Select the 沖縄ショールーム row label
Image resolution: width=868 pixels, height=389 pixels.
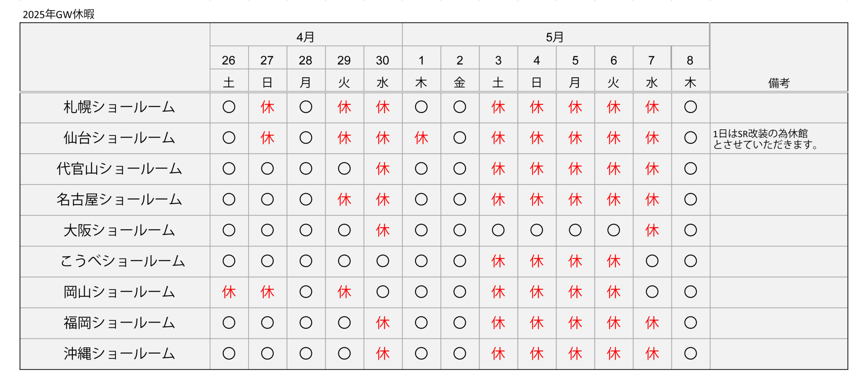point(119,354)
